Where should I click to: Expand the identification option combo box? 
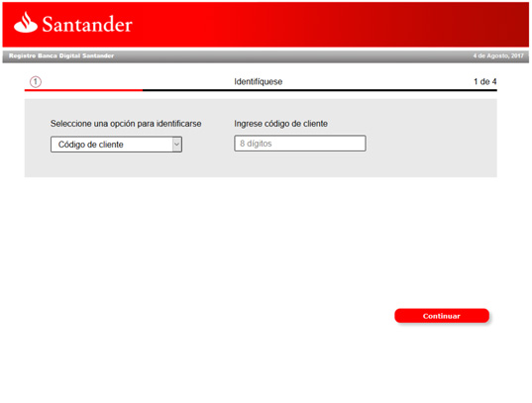pos(116,145)
